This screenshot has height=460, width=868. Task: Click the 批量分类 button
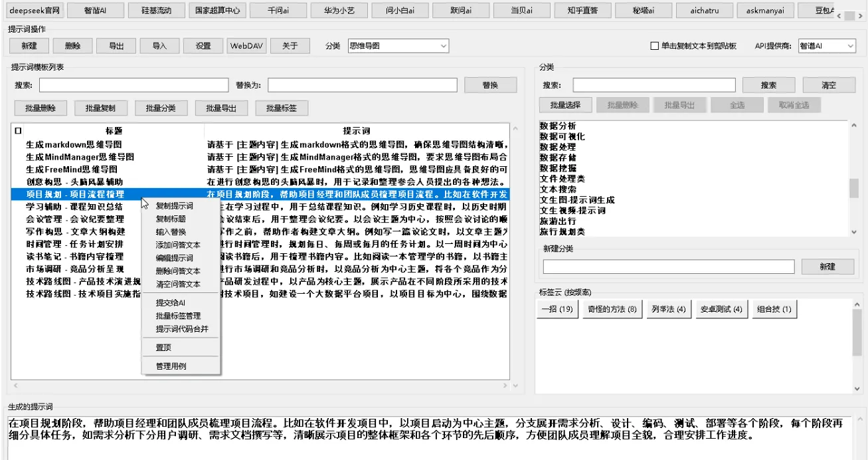click(x=161, y=108)
